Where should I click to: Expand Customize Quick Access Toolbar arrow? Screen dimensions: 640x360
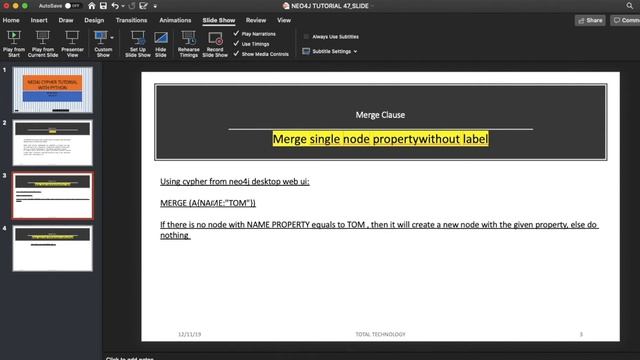[155, 6]
